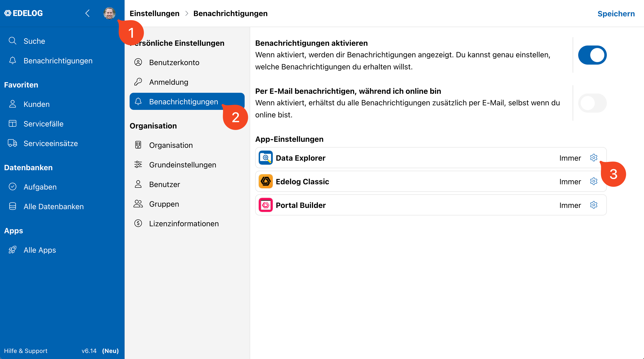Click the Alle Datenbanken database icon
The width and height of the screenshot is (644, 359).
coord(13,206)
